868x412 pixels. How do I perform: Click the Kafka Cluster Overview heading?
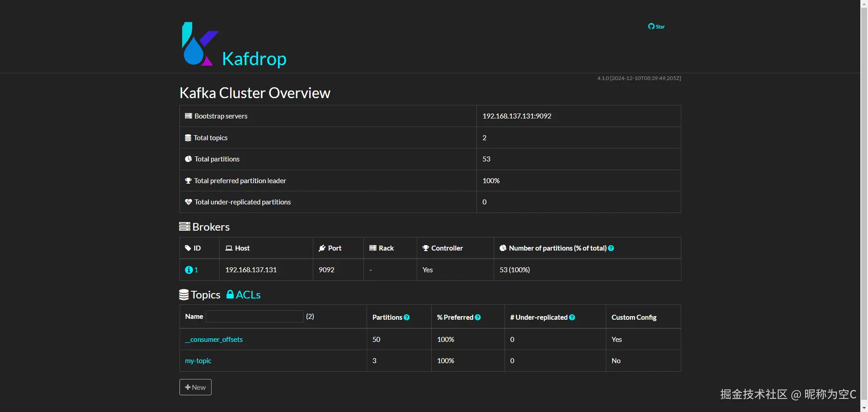[255, 93]
